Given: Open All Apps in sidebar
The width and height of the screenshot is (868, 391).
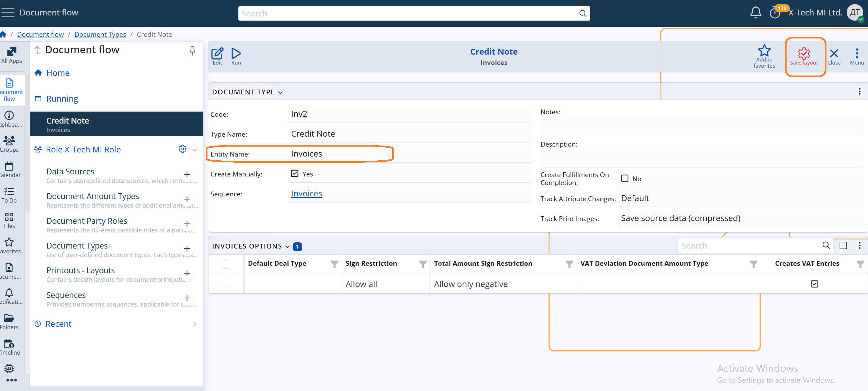Looking at the screenshot, I should [x=12, y=55].
